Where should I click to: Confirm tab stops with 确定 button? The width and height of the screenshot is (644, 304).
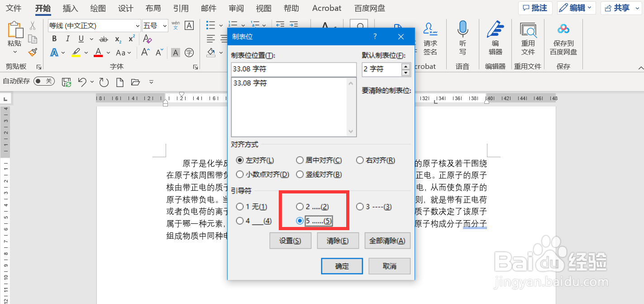coord(342,266)
